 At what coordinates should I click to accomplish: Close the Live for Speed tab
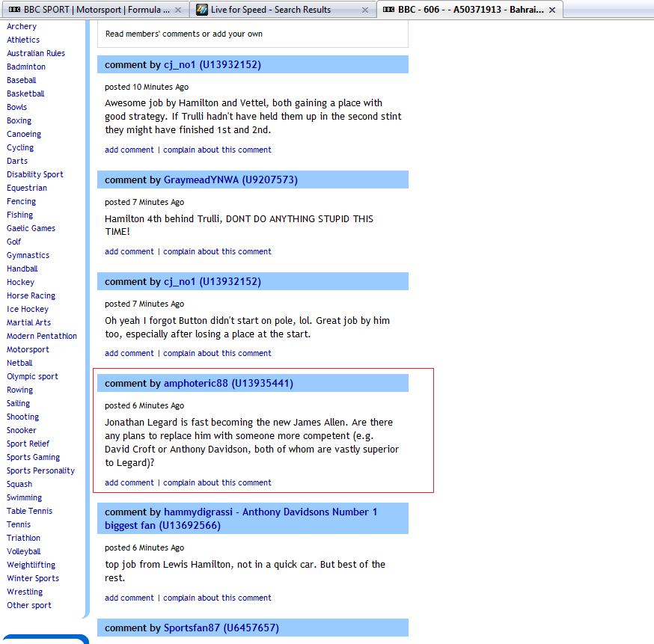(x=365, y=10)
